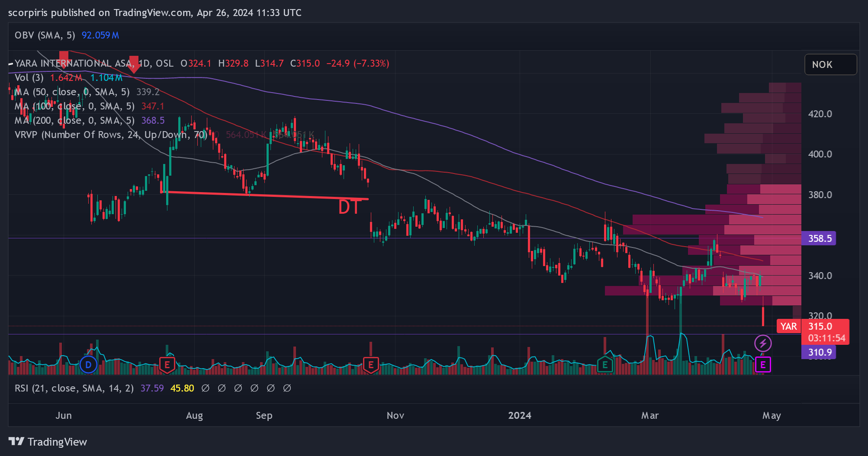The image size is (868, 456).
Task: Click the 340.0 level on the price axis
Action: [820, 276]
